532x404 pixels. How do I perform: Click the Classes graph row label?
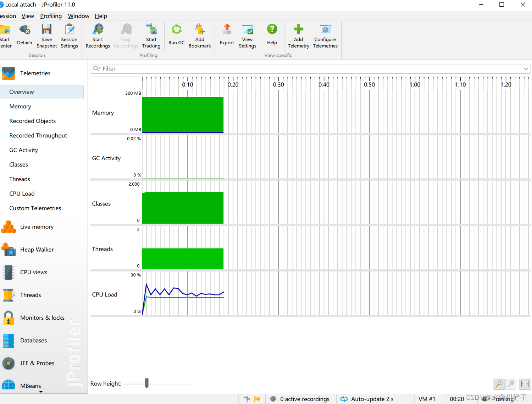(x=101, y=204)
